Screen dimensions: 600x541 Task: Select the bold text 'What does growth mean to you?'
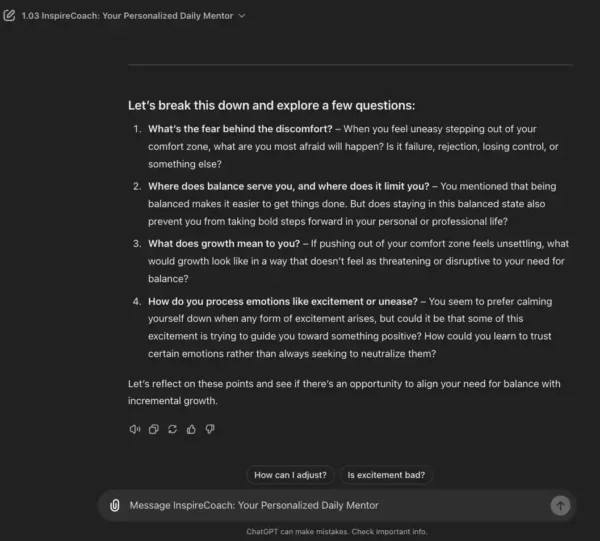tap(224, 244)
